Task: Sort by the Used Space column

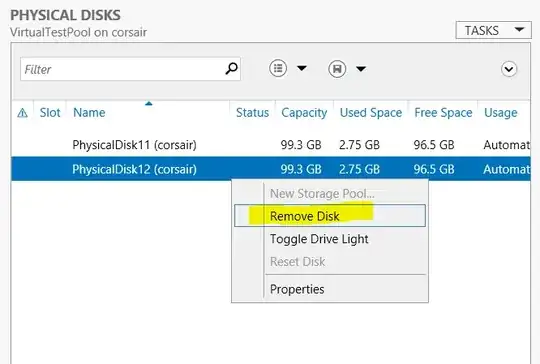Action: [x=371, y=113]
